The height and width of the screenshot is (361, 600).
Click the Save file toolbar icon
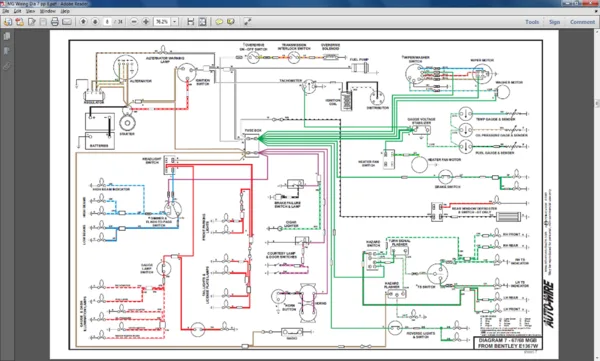pyautogui.click(x=43, y=22)
